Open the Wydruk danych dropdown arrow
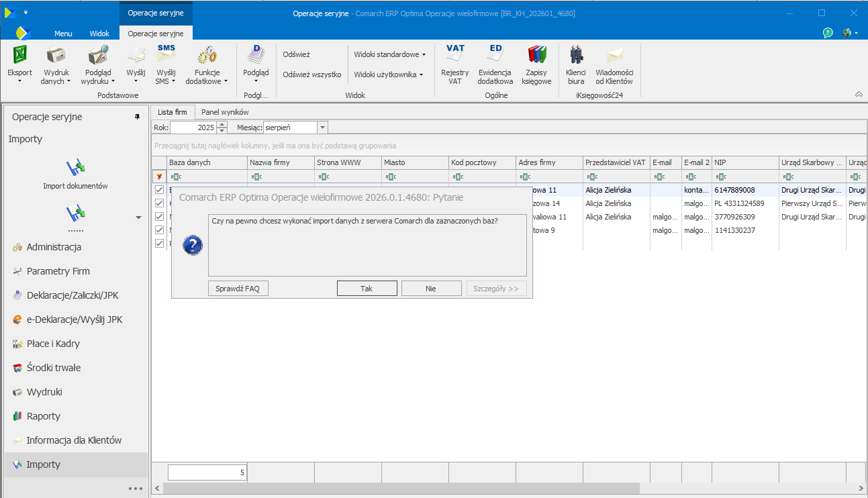Image resolution: width=868 pixels, height=498 pixels. pos(68,81)
